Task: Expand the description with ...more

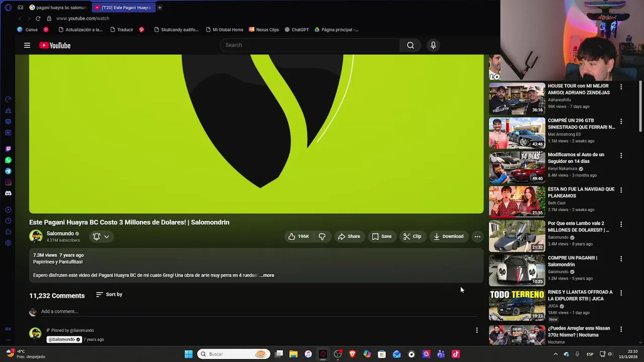Action: [x=267, y=275]
